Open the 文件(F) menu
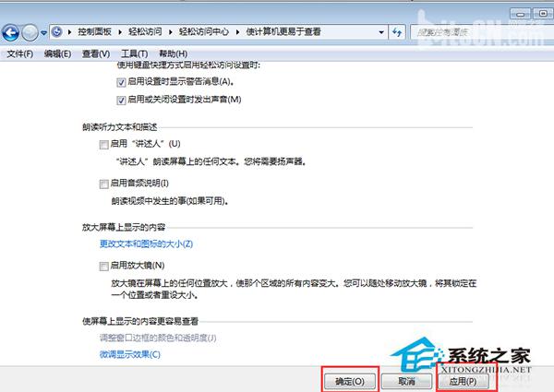 [x=20, y=54]
